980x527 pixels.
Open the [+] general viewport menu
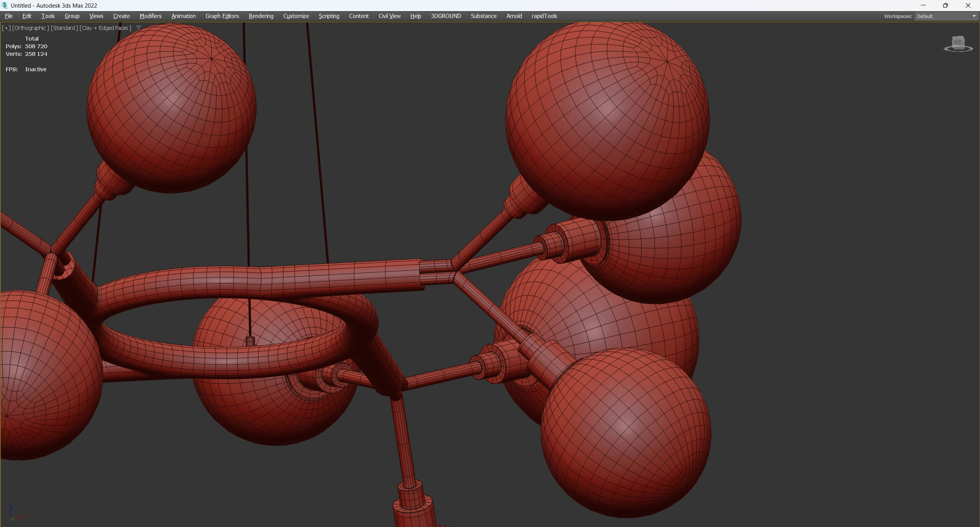(x=6, y=28)
